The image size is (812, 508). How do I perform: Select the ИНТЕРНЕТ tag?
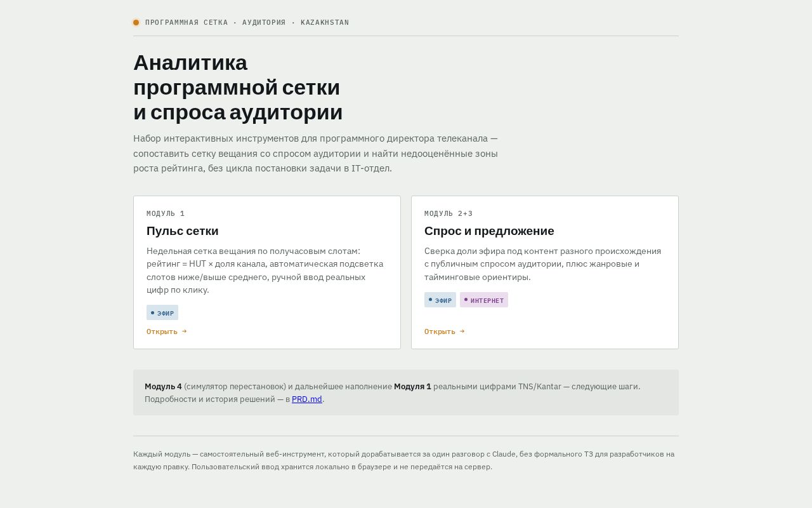(x=484, y=300)
